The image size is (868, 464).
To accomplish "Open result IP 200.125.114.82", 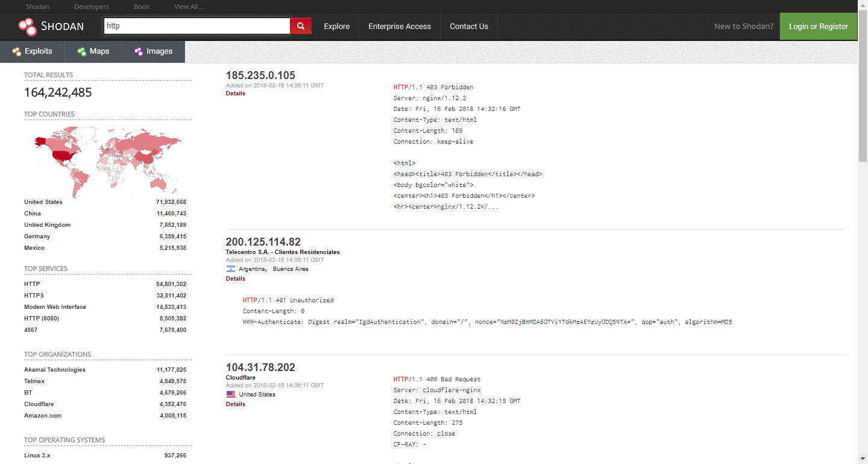I will 263,242.
